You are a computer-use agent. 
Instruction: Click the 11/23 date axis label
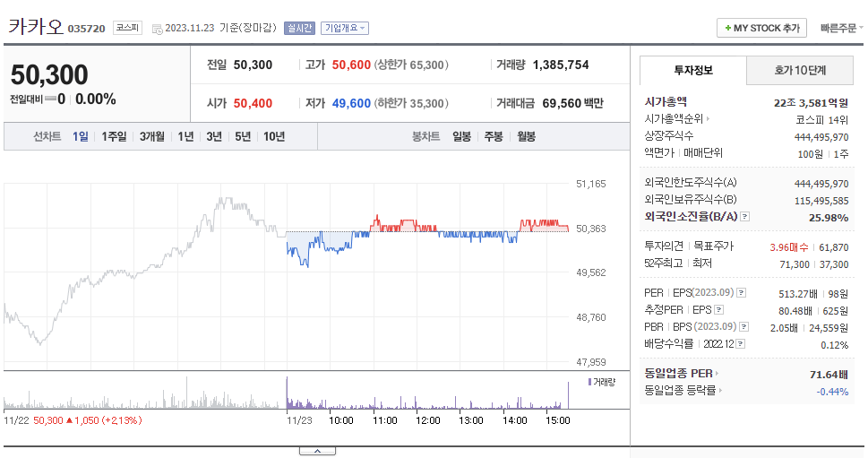click(299, 420)
